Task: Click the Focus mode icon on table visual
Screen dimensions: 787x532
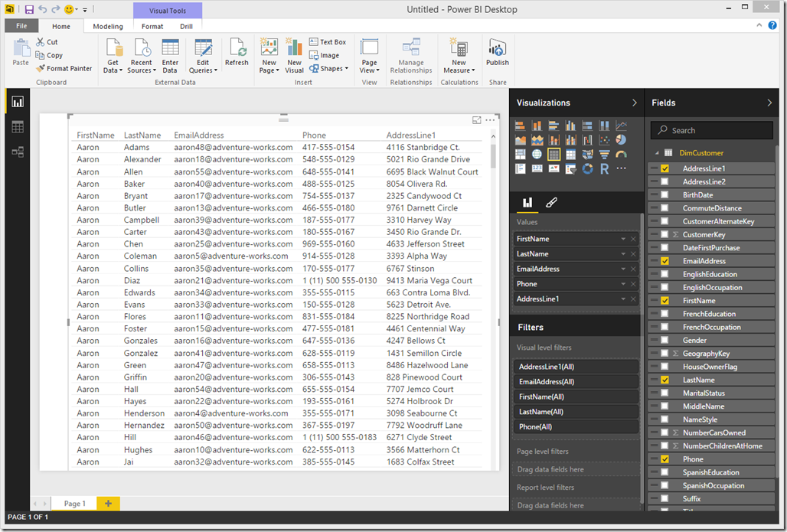Action: (477, 120)
